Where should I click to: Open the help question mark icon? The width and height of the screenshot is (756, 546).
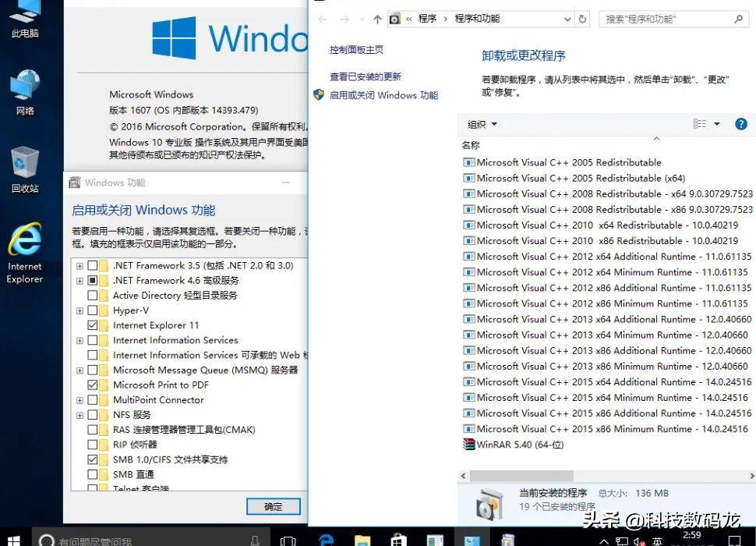point(741,124)
